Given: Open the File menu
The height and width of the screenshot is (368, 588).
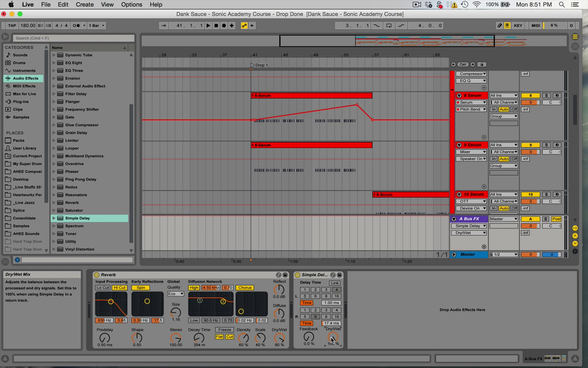Looking at the screenshot, I should click(x=46, y=5).
